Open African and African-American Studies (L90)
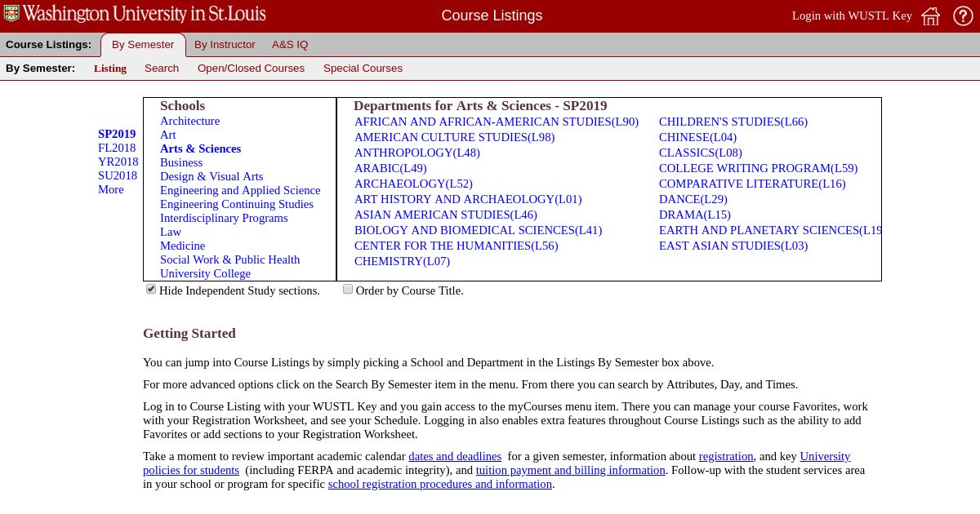The width and height of the screenshot is (980, 514). [497, 122]
